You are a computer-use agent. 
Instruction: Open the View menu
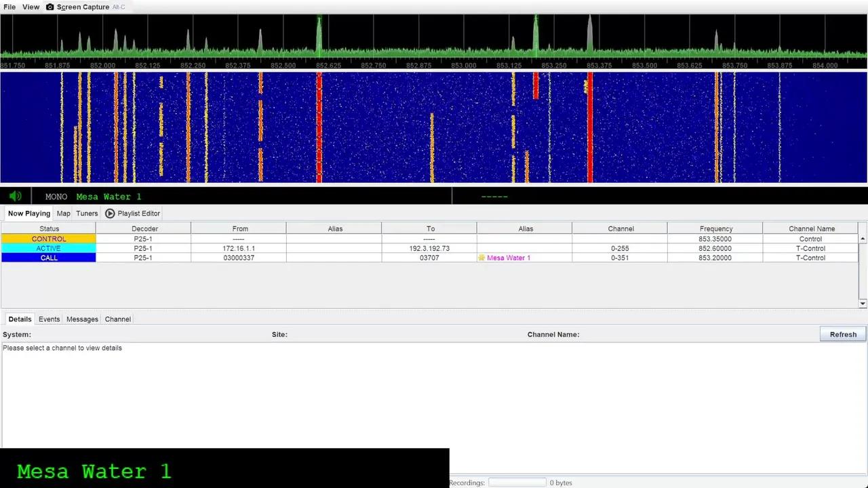click(x=31, y=7)
